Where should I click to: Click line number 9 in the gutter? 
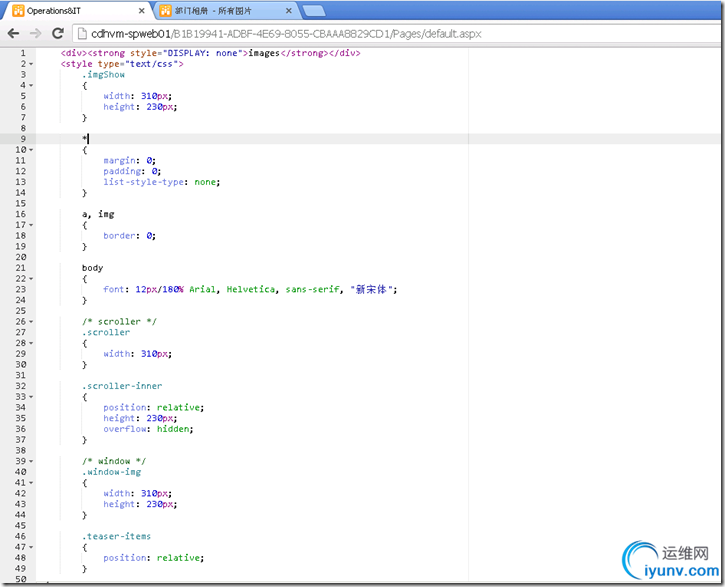click(22, 139)
